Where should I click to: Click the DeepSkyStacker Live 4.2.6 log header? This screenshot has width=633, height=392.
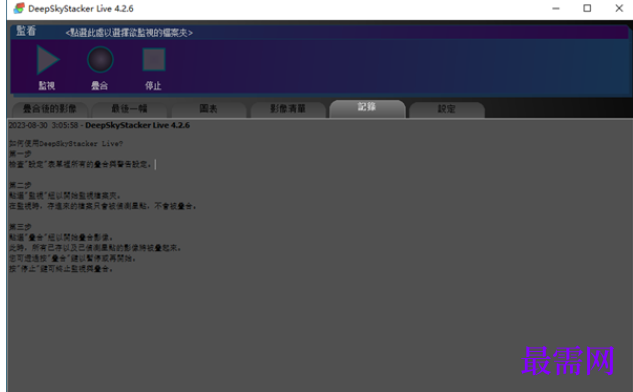coord(137,125)
